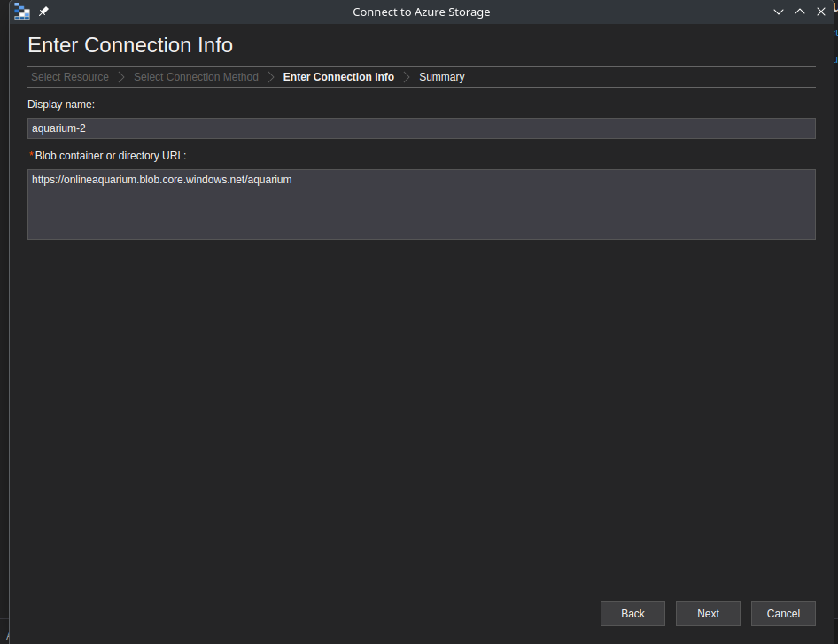838x644 pixels.
Task: Focus the Display name field containing aquarium-2
Action: (x=421, y=128)
